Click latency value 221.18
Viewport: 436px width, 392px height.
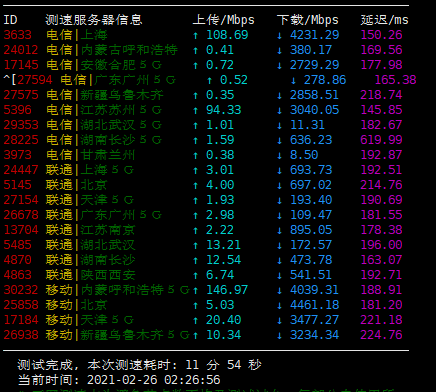[x=381, y=320]
